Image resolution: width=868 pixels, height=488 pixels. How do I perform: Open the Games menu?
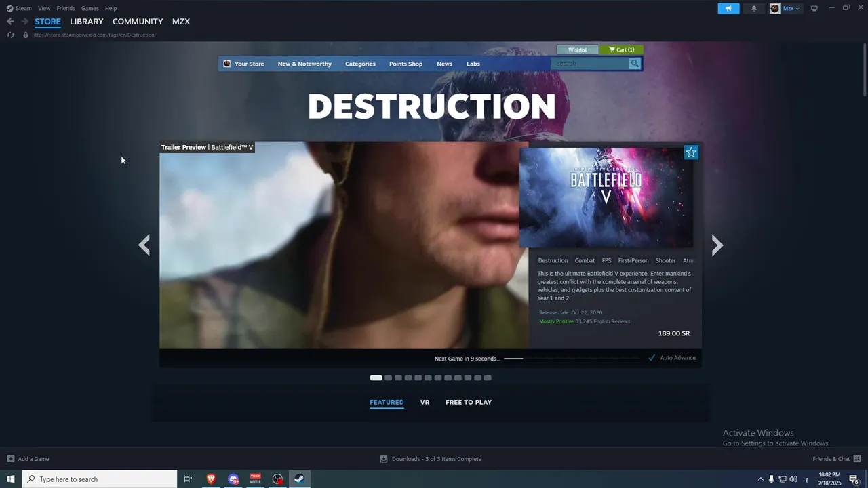click(90, 9)
